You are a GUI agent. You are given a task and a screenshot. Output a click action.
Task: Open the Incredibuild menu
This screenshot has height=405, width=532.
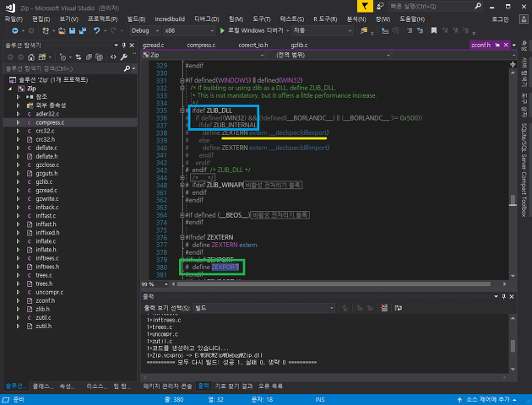170,19
